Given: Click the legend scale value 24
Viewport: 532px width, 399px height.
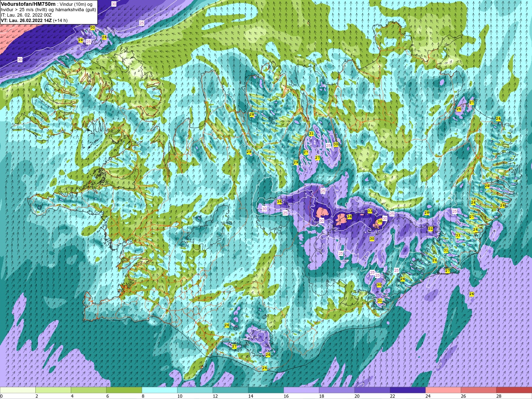Looking at the screenshot, I should pyautogui.click(x=429, y=396).
